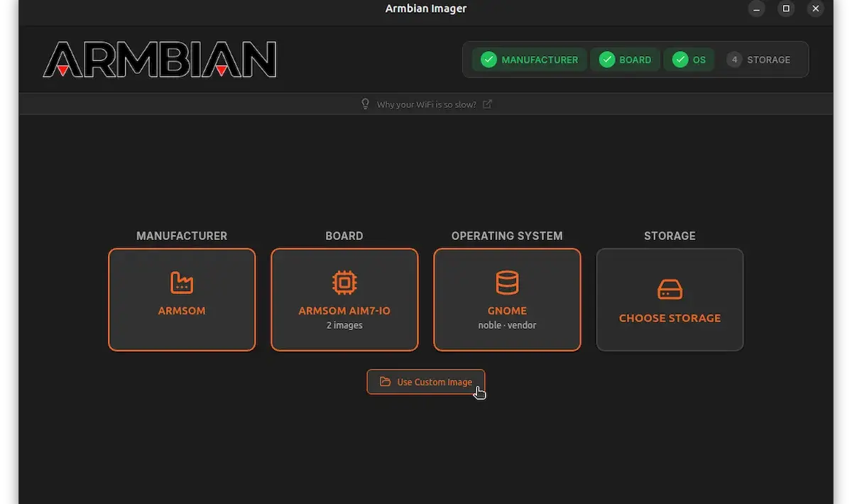
Task: Change operating system via the GNOME card
Action: click(x=507, y=300)
